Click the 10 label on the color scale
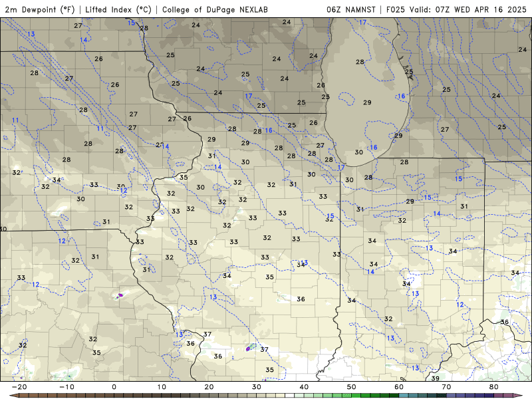The width and height of the screenshot is (532, 399). coord(162,387)
